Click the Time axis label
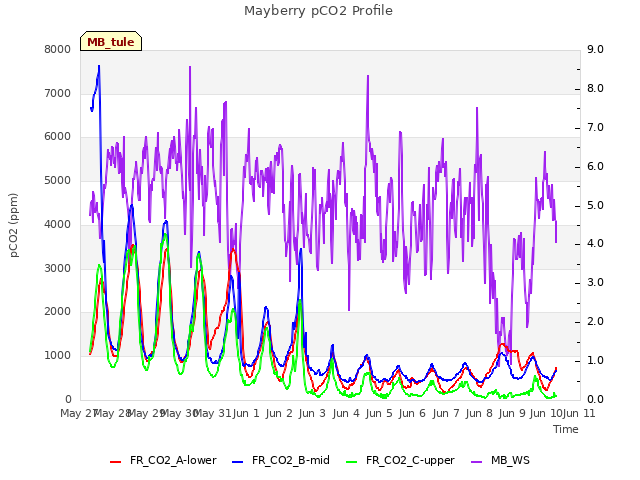640x480 pixels. coord(566,429)
